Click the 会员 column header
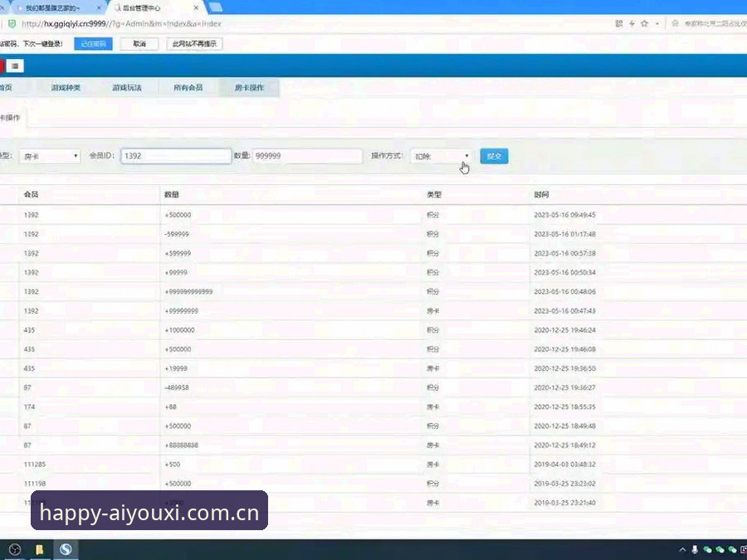 click(31, 194)
